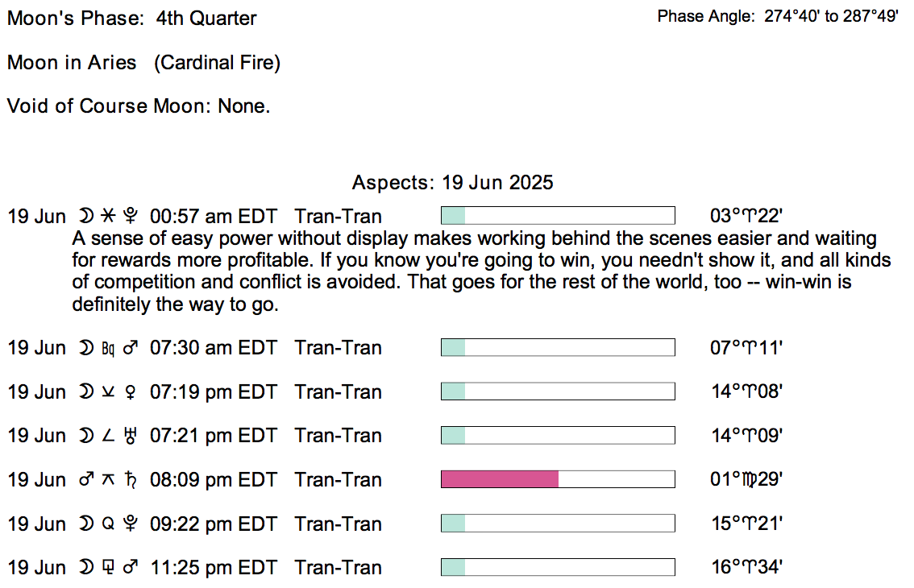Screen dimensions: 914x588
Task: Click the Uranus glyph in the 07:21 pm row
Action: click(x=131, y=437)
